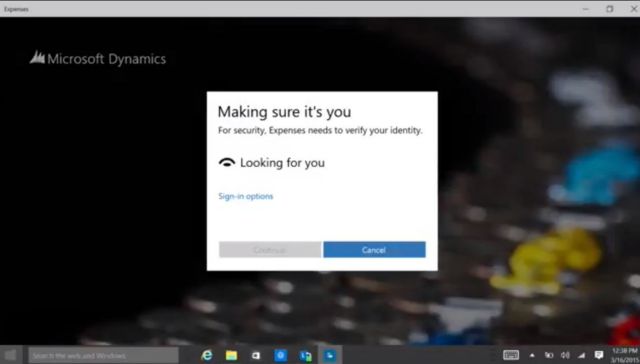
Task: Open the Windows Start menu
Action: coord(11,355)
